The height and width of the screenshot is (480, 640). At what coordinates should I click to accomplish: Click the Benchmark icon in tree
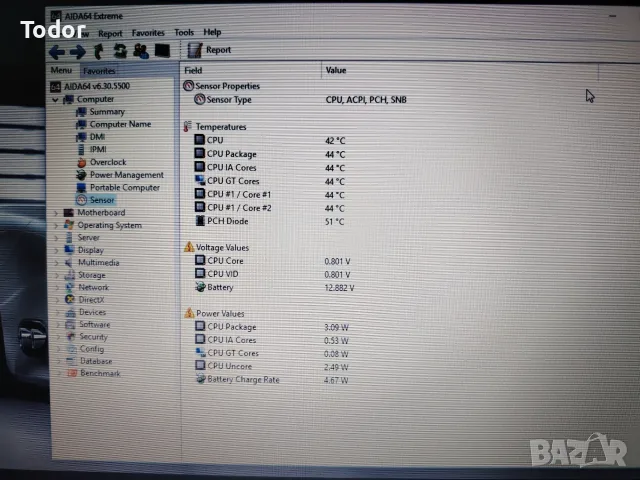pyautogui.click(x=72, y=373)
